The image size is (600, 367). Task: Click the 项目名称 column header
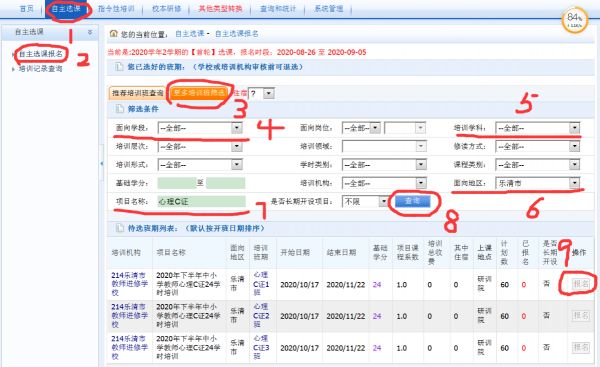171,253
